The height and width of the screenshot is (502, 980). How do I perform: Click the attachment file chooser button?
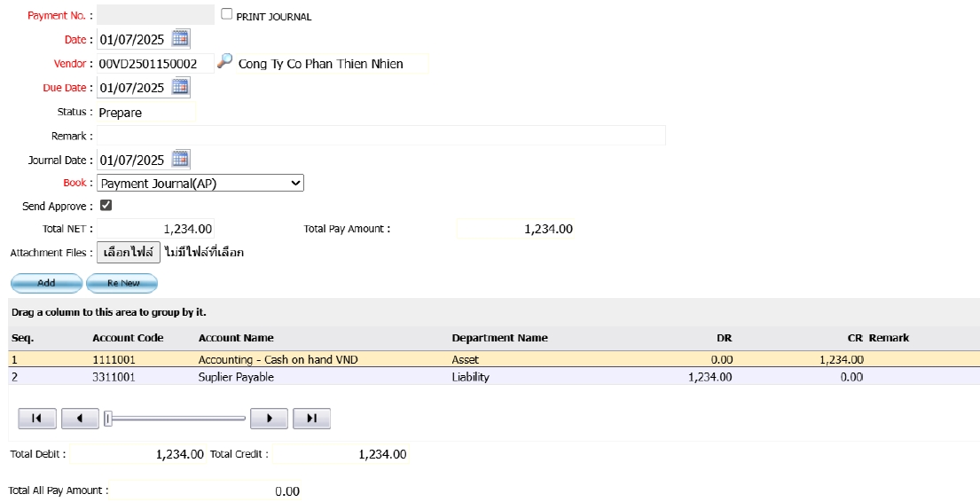[x=129, y=252]
